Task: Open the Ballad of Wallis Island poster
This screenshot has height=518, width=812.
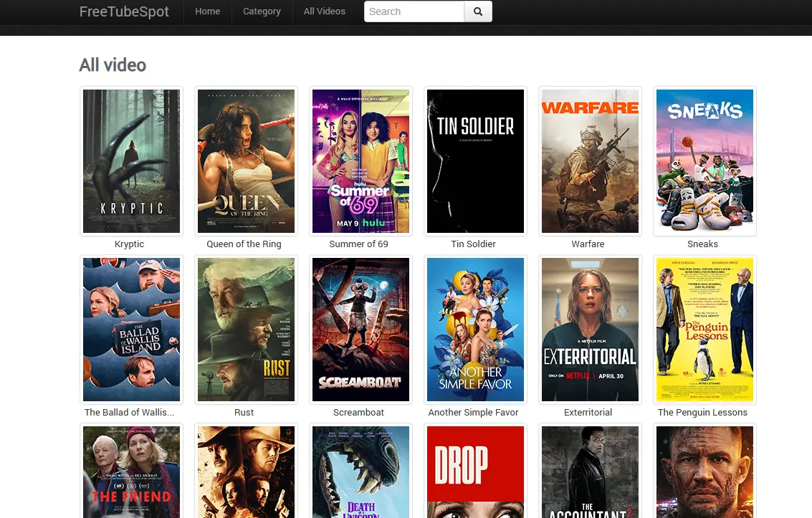Action: click(x=132, y=330)
